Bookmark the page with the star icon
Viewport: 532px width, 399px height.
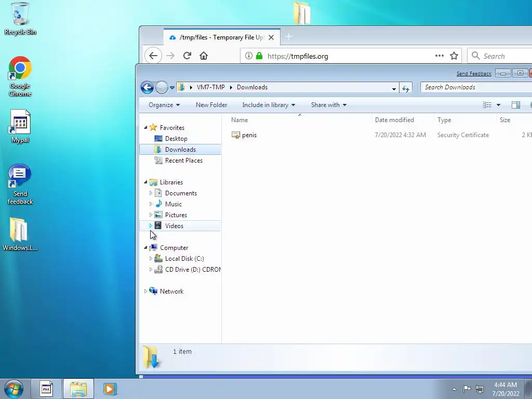[x=454, y=56]
